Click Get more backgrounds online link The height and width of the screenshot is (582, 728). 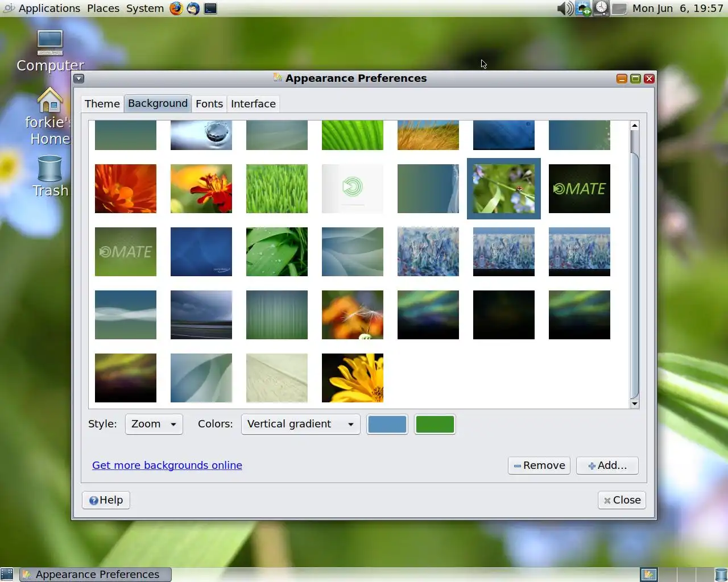[167, 465]
